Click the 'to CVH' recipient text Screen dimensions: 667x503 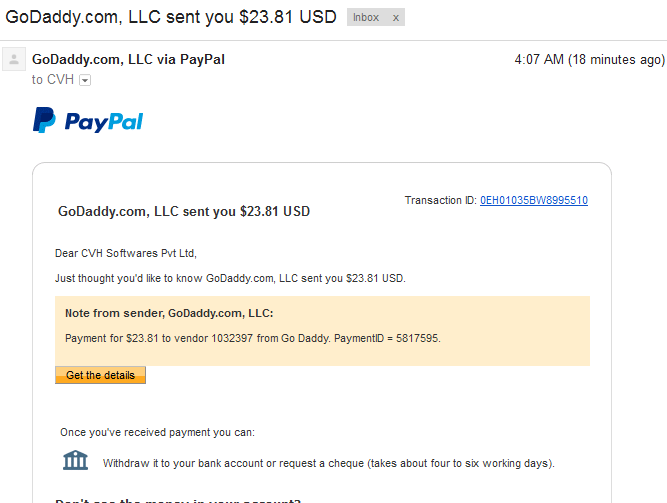click(53, 80)
